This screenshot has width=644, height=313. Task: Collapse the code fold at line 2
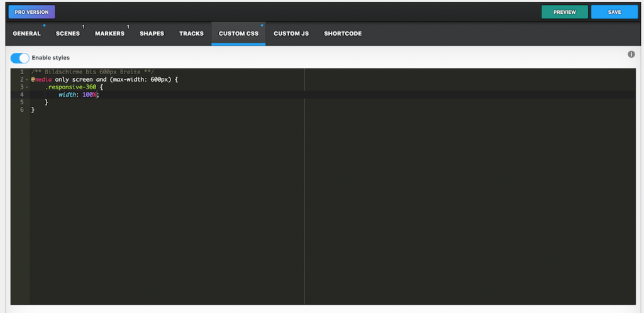pyautogui.click(x=26, y=80)
